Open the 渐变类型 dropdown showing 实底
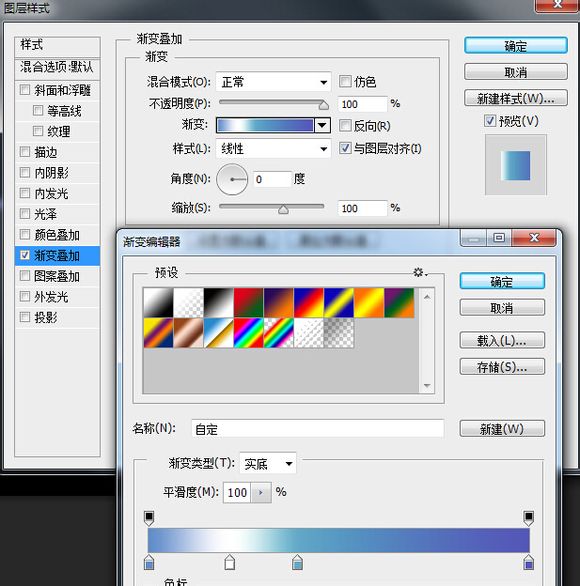Viewport: 580px width, 586px height. [268, 464]
